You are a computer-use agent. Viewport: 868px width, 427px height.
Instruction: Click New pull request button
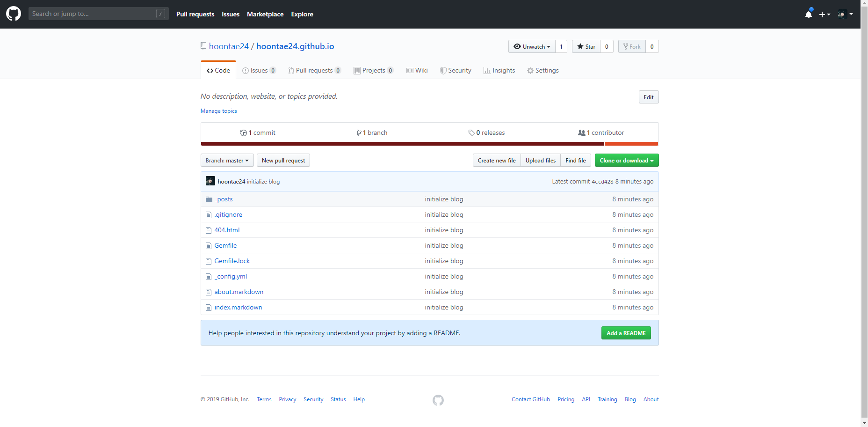pos(283,160)
